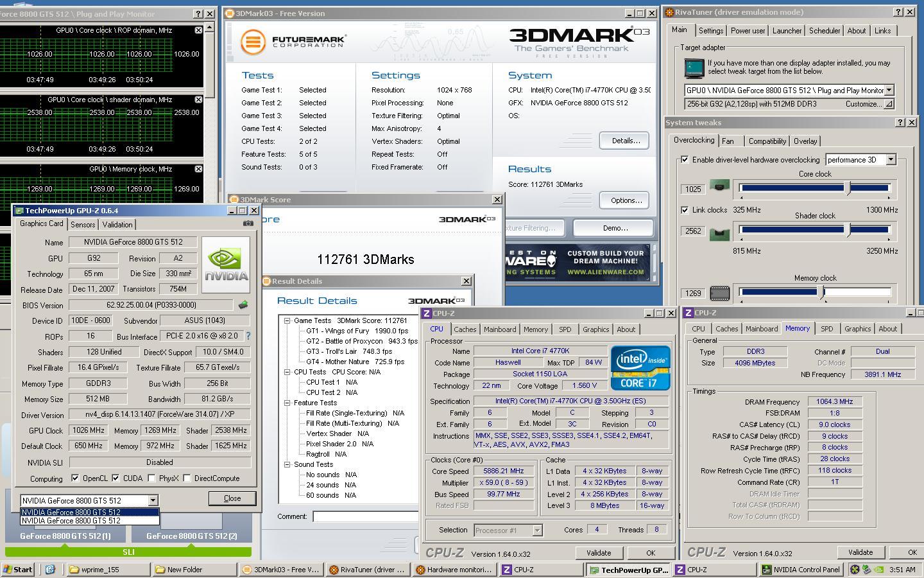Screen dimensions: 924x578
Task: Toggle DirectCompute checkbox in GPU-Z
Action: (187, 478)
